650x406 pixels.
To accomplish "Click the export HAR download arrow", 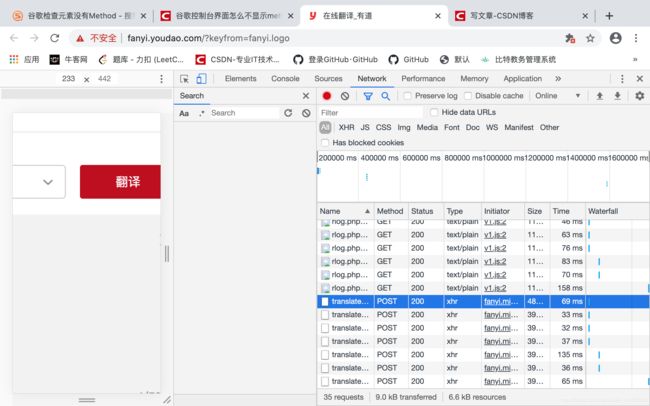I will 617,96.
